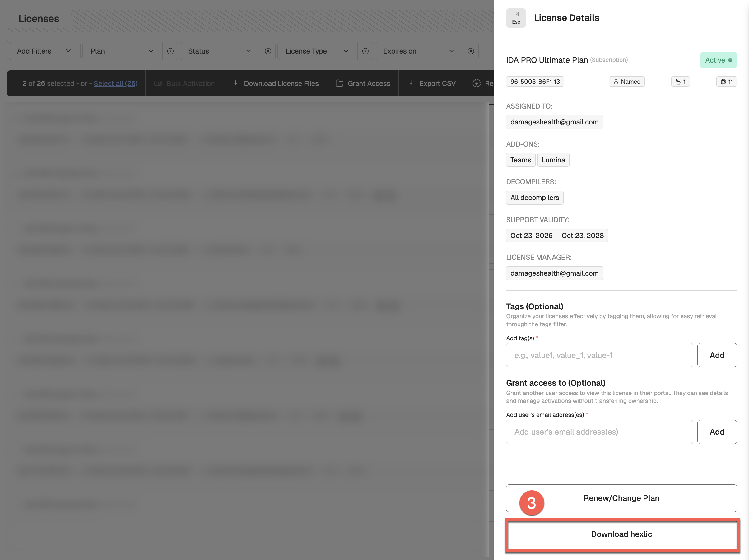749x560 pixels.
Task: Open the License Type filter dropdown
Action: click(317, 51)
